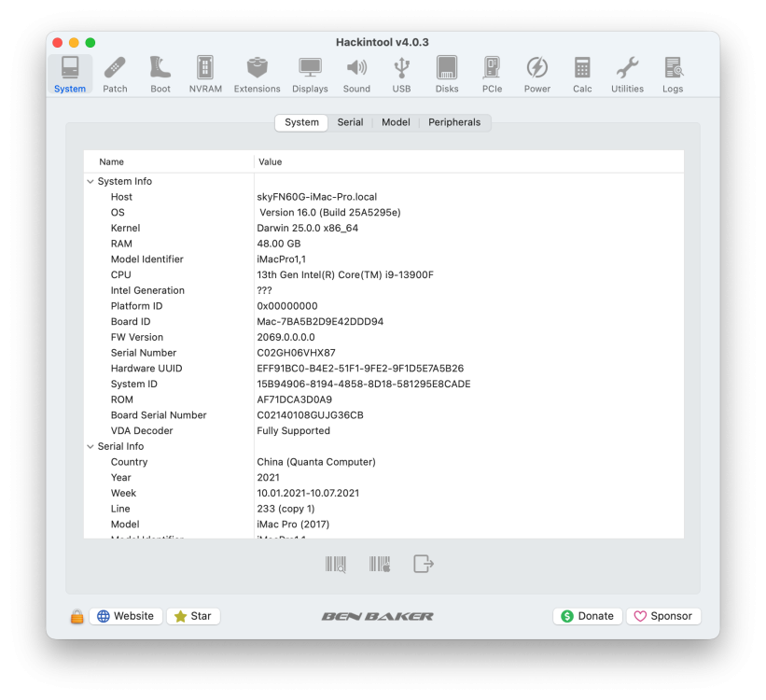Select the Board Serial Number row

[384, 415]
